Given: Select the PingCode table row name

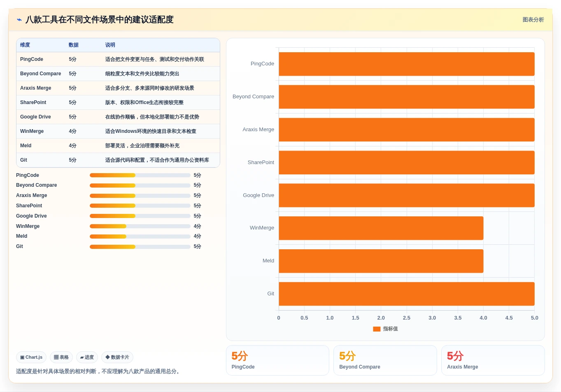Looking at the screenshot, I should point(32,59).
